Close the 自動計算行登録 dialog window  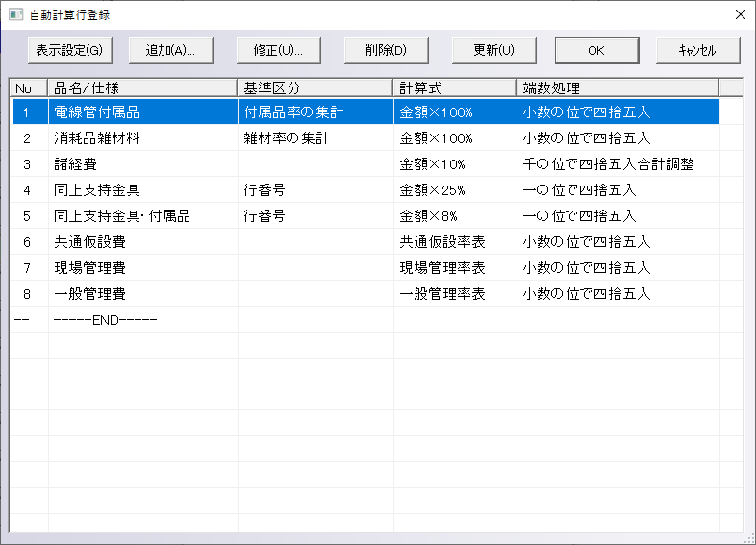tap(740, 14)
